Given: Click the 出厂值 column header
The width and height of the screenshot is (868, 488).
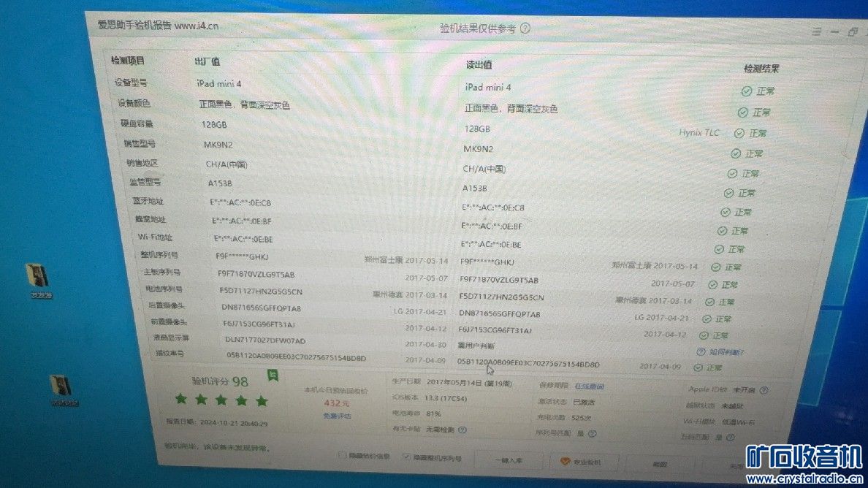Looking at the screenshot, I should [x=208, y=61].
